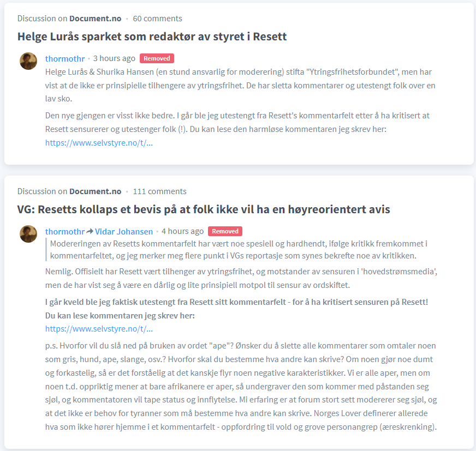This screenshot has height=451, width=476.
Task: Open Document.no from the 111-comment discussion header
Action: pyautogui.click(x=95, y=191)
